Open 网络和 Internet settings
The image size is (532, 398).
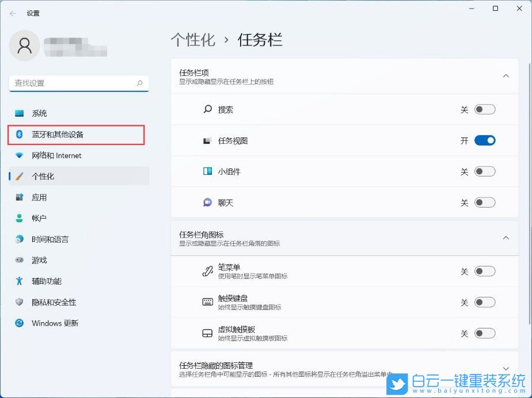(x=56, y=155)
